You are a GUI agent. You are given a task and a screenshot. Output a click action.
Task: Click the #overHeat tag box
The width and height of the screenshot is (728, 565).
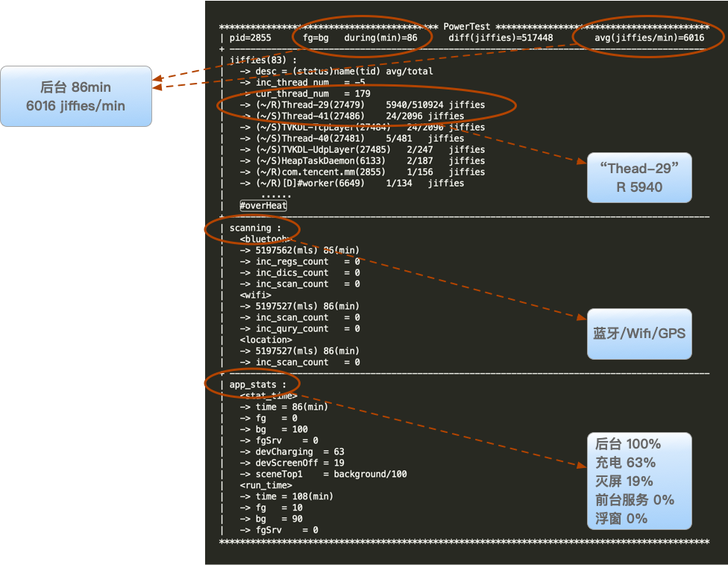[263, 206]
